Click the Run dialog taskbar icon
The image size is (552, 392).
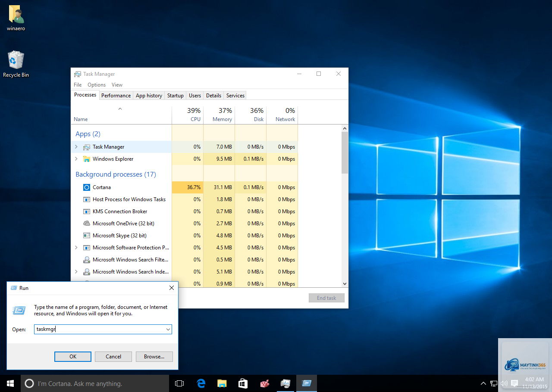307,383
